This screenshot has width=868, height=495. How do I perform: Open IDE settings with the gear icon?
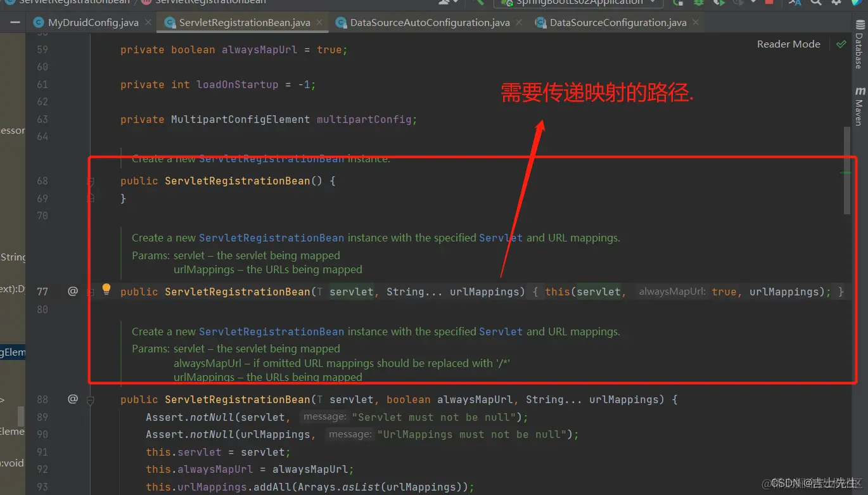coord(836,2)
